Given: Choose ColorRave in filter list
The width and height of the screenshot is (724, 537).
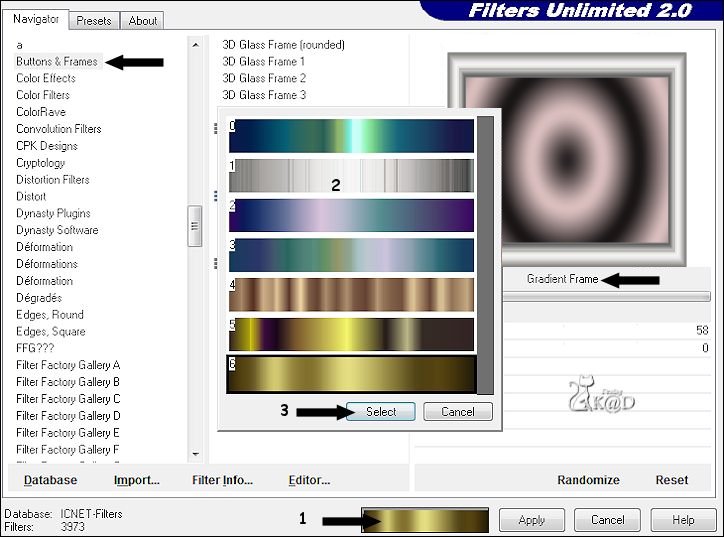Looking at the screenshot, I should (x=41, y=112).
